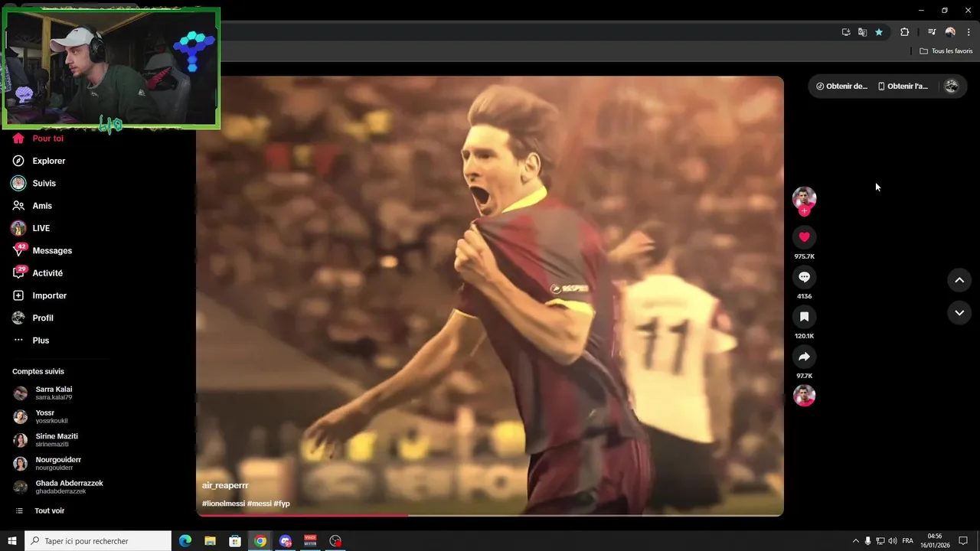
Task: Click the microphone tray icon
Action: point(868,541)
